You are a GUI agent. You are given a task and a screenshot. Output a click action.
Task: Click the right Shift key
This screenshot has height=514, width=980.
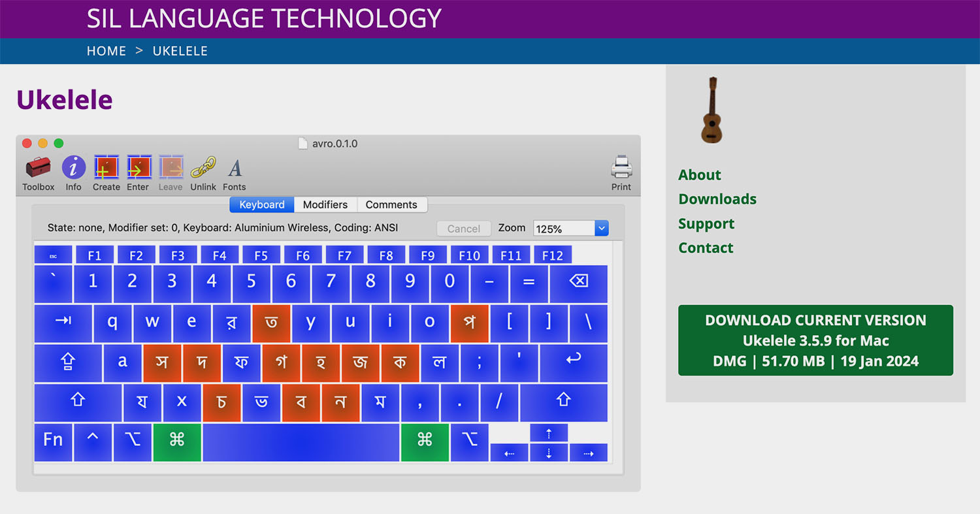tap(564, 403)
